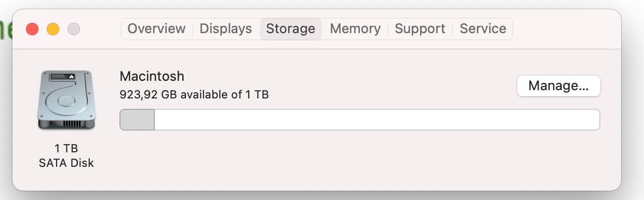644x200 pixels.
Task: Select the Storage tab
Action: pyautogui.click(x=291, y=28)
